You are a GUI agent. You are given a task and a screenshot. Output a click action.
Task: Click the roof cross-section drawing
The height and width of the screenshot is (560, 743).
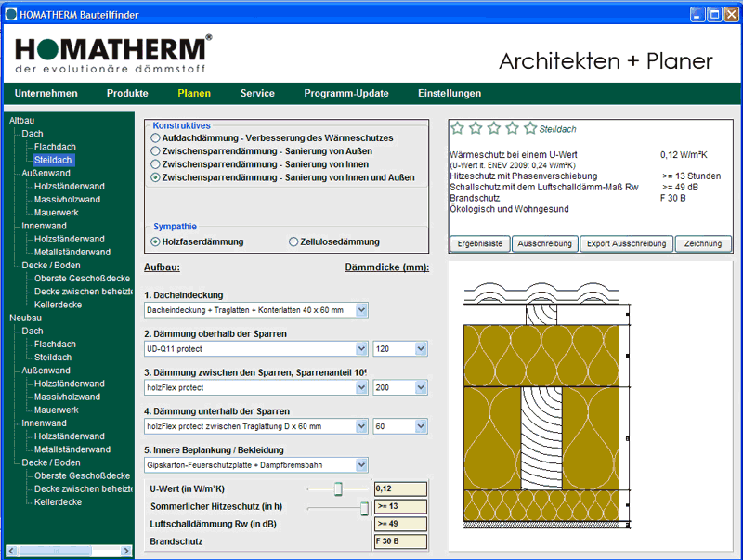click(x=547, y=406)
